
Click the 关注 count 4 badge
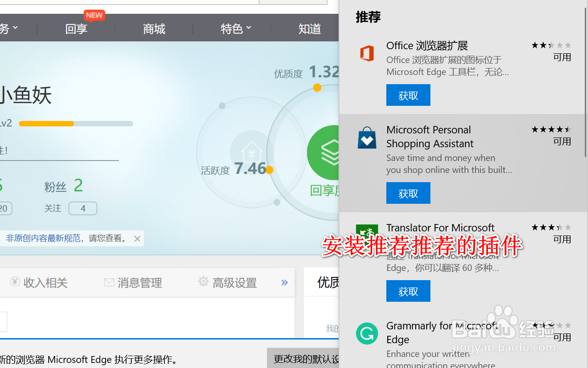click(x=83, y=208)
